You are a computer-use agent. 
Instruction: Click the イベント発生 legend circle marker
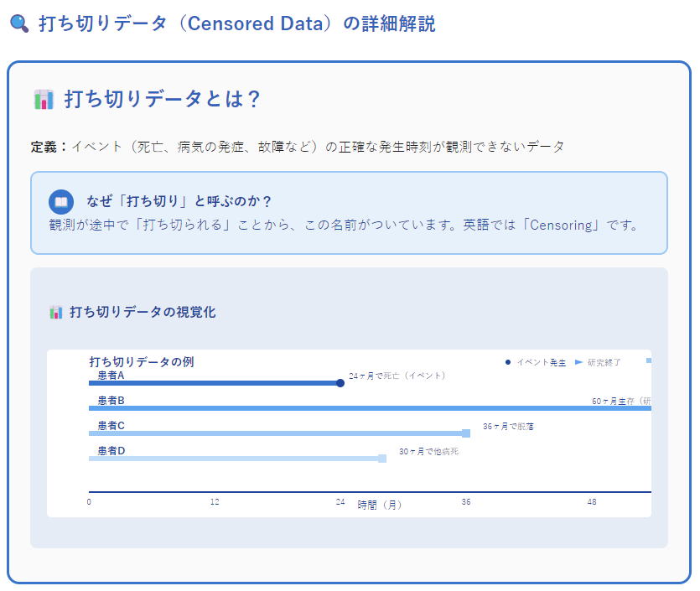[x=508, y=362]
